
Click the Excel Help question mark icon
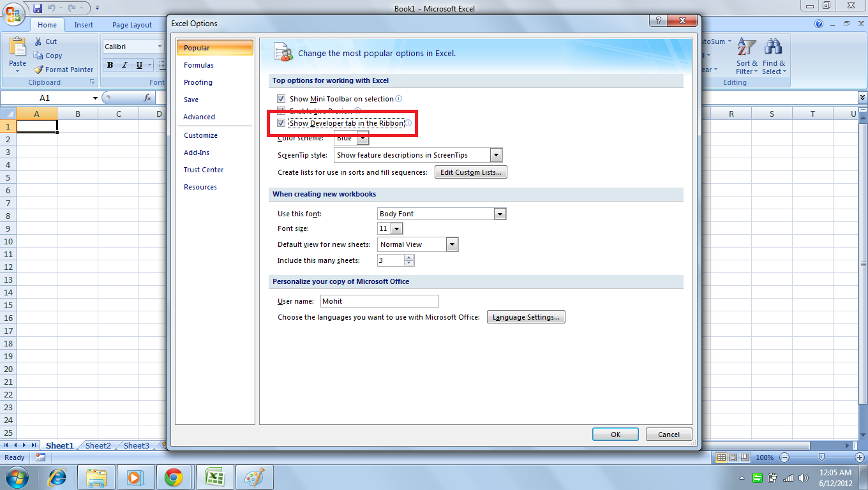pos(819,24)
